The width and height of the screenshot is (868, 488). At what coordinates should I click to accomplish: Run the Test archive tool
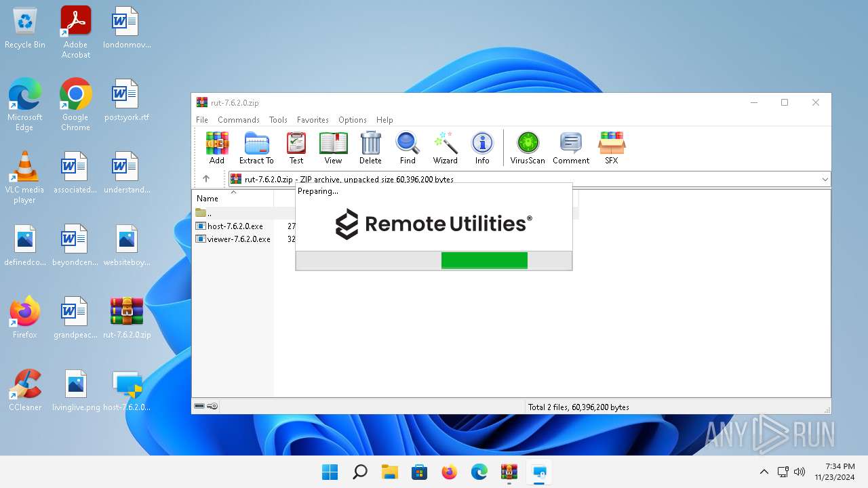pyautogui.click(x=296, y=148)
